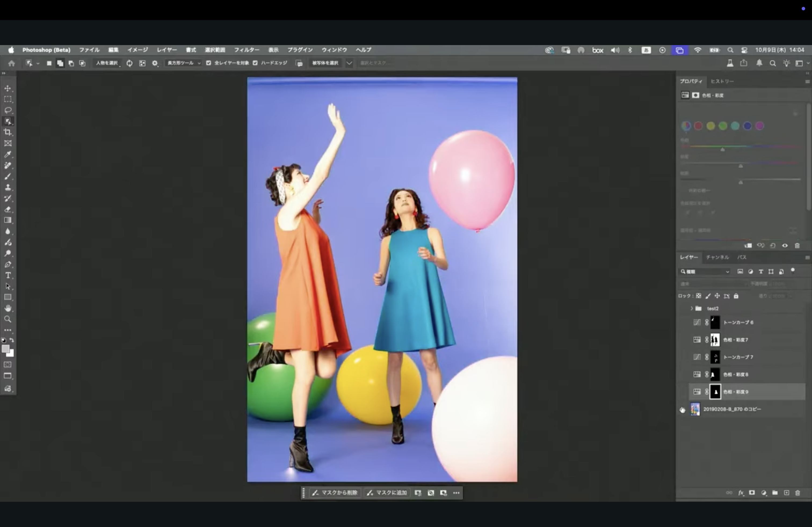Viewport: 812px width, 527px height.
Task: Select the Lasso tool
Action: 8,111
